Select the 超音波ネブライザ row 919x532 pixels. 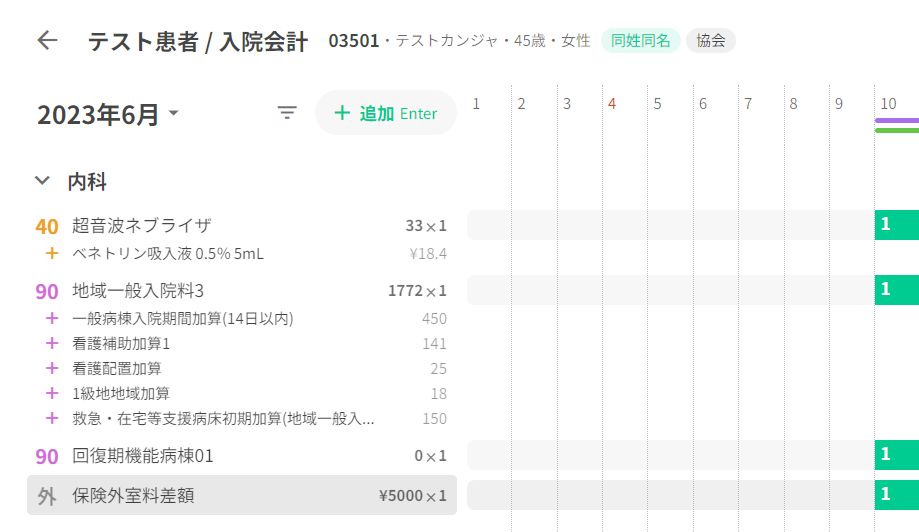[x=240, y=226]
